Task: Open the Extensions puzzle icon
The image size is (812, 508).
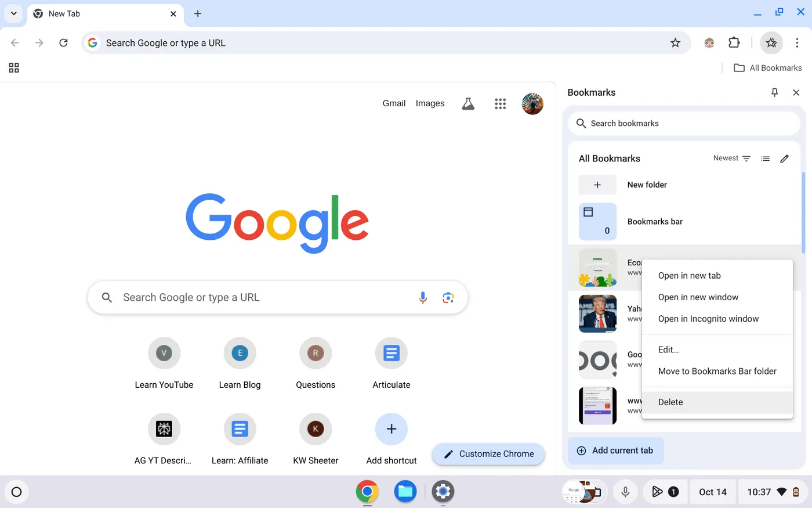Action: (x=734, y=42)
